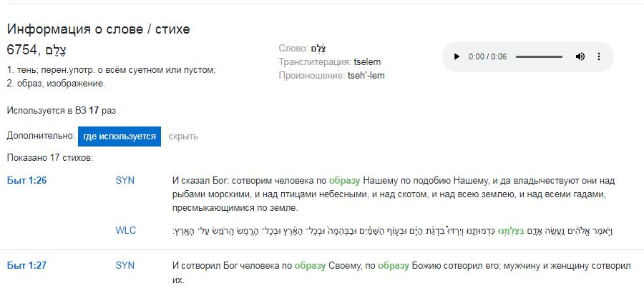Open audio player three-dot options menu
Screen dimensions: 644x288
(x=599, y=56)
